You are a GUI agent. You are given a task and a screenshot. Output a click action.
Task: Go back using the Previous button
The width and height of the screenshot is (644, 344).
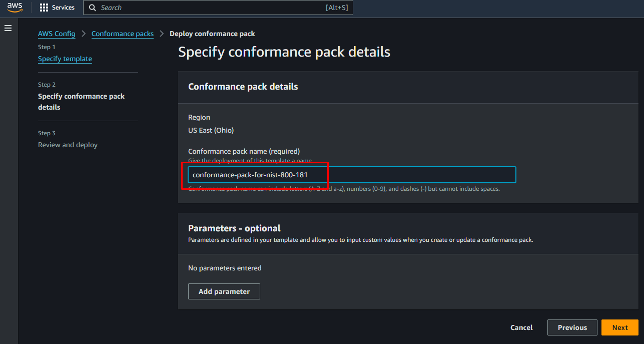(572, 327)
